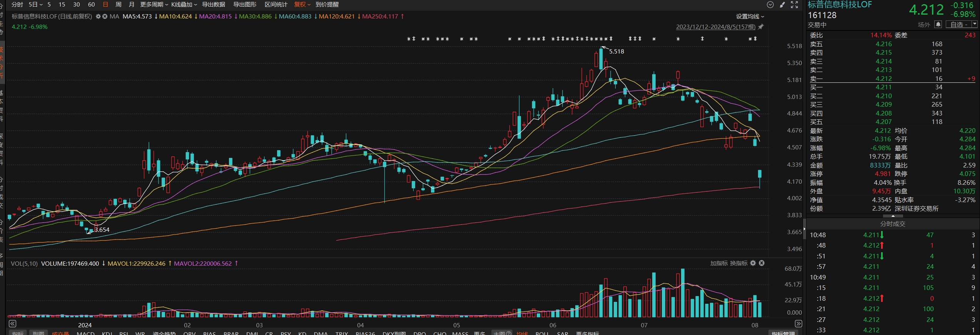980x335 pixels.
Task: Select the KDJ sub-indicator tab
Action: click(107, 333)
